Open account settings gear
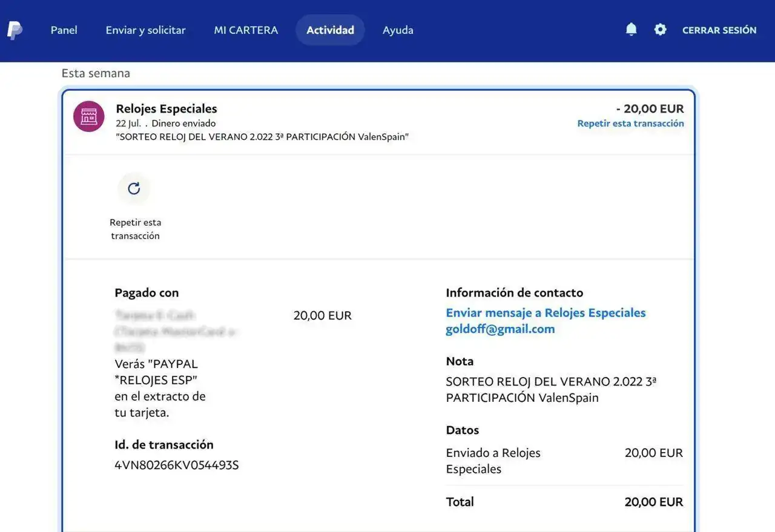Screen dimensions: 775x532 point(660,29)
